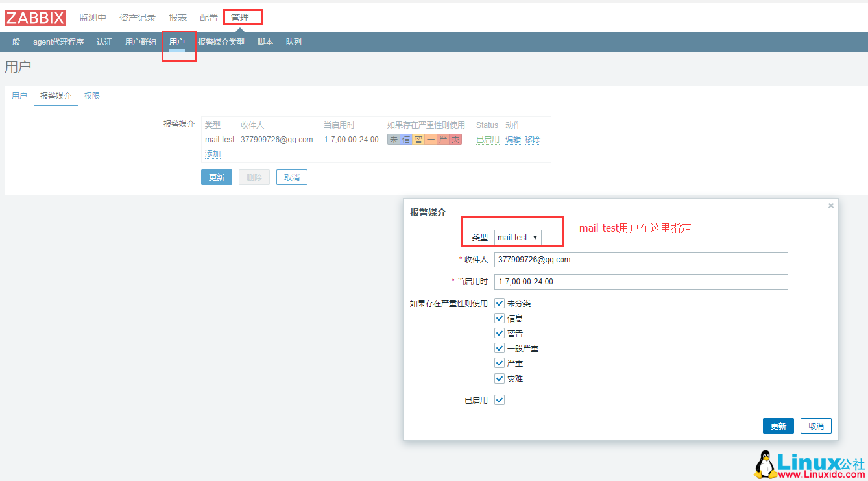Click the 添加 link to add media
The image size is (868, 481).
[213, 153]
